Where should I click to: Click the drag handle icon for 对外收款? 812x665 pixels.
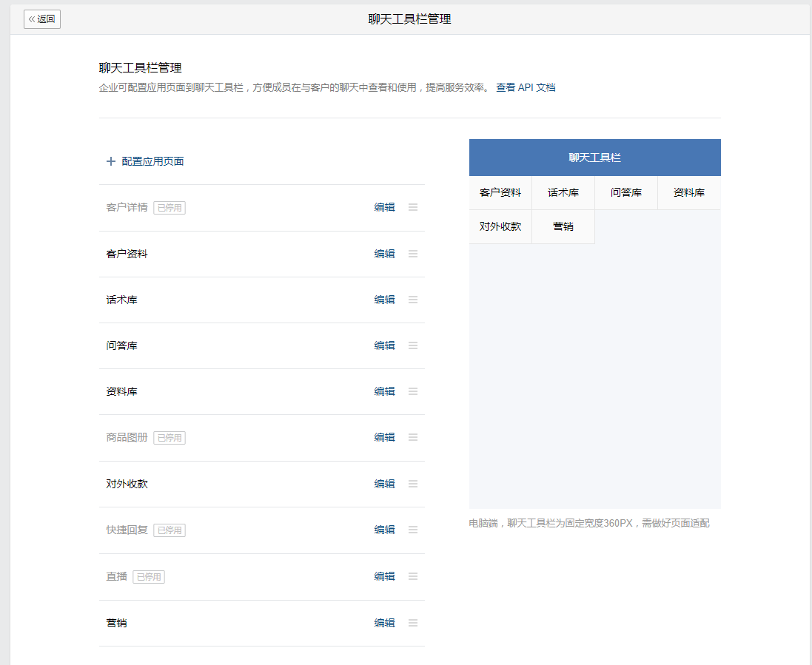[413, 484]
